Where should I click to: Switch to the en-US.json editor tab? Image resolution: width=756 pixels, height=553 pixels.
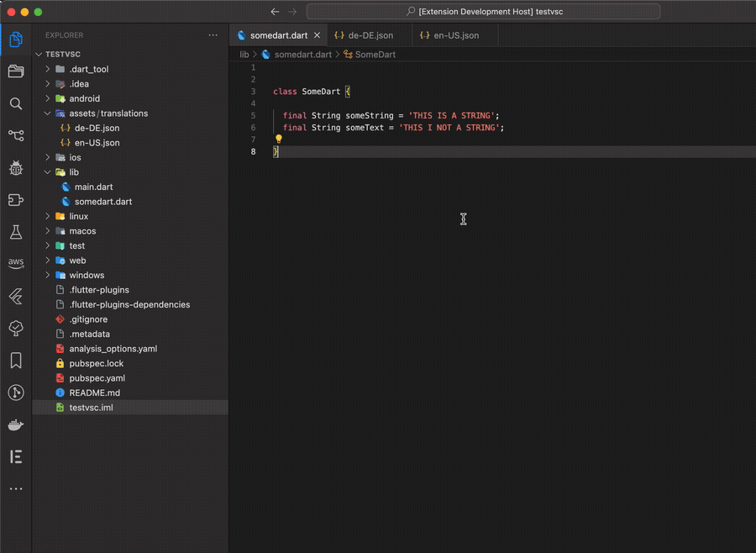(x=455, y=35)
